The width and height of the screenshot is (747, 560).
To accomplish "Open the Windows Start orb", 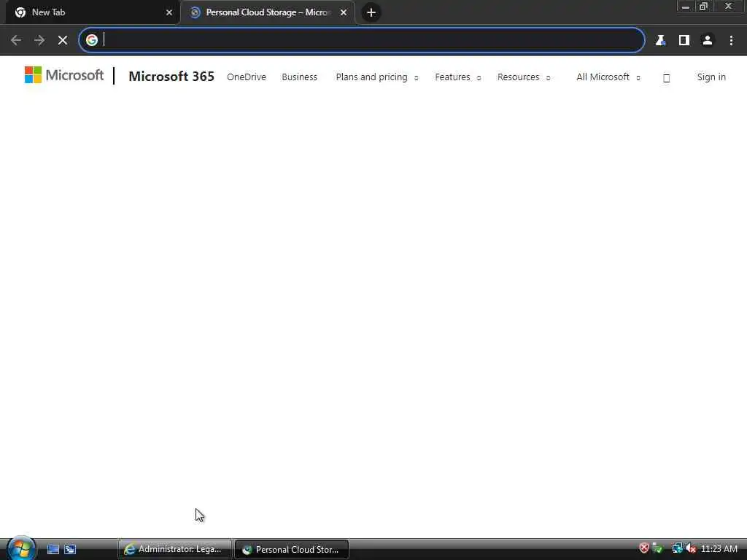I will (x=20, y=548).
